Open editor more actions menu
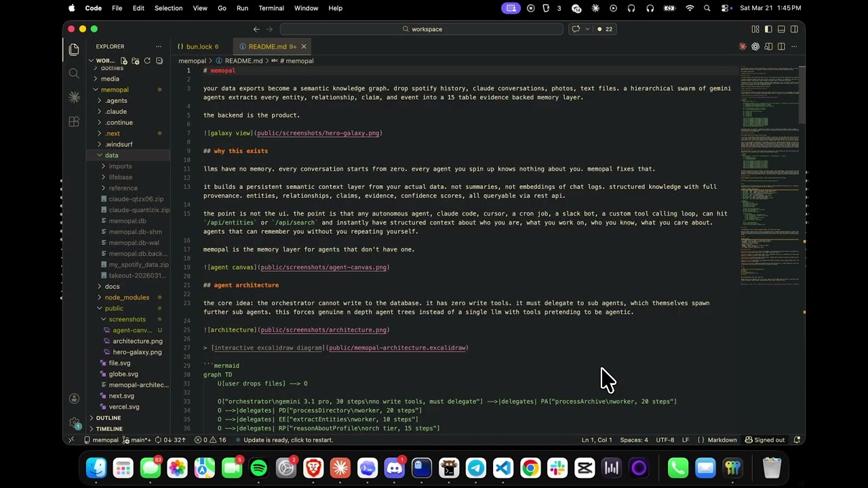 (794, 47)
